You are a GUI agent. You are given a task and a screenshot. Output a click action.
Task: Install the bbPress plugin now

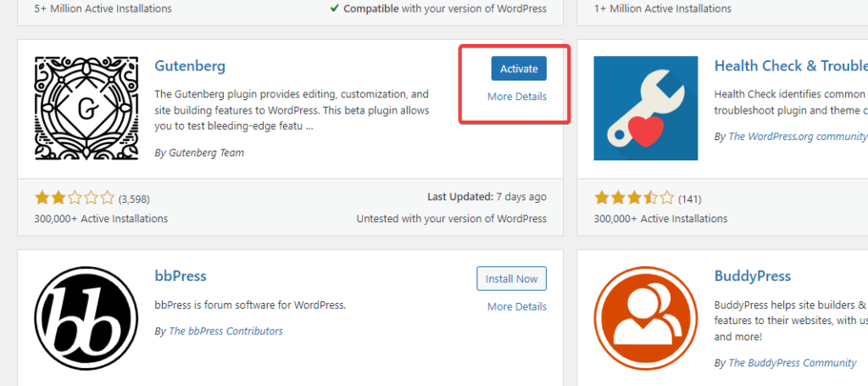coord(511,278)
